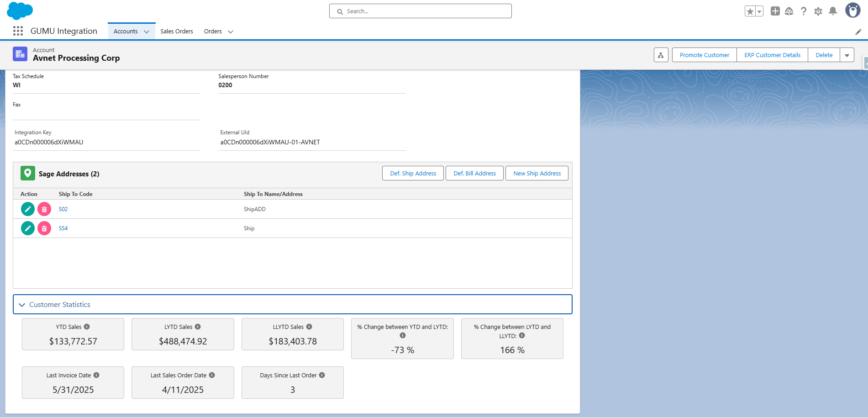Open more actions dropdown beside Delete
The image size is (868, 418).
847,55
